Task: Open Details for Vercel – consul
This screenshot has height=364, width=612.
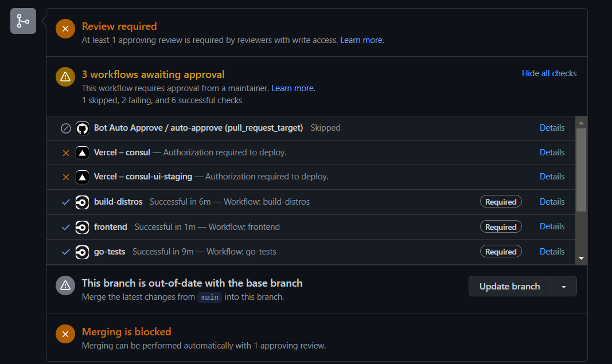Action: coord(552,152)
